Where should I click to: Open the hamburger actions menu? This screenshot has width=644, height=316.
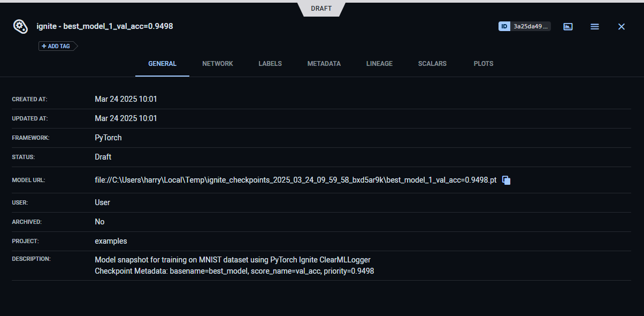594,26
